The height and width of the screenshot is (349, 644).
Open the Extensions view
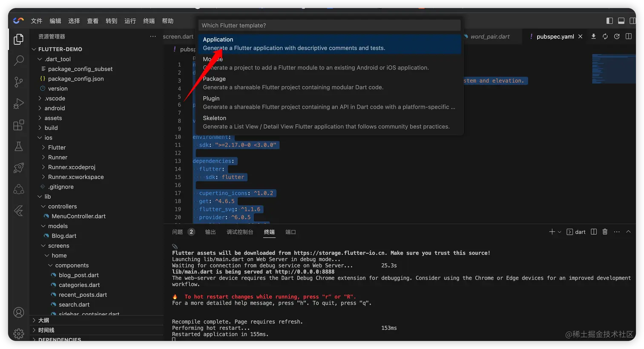(x=18, y=125)
